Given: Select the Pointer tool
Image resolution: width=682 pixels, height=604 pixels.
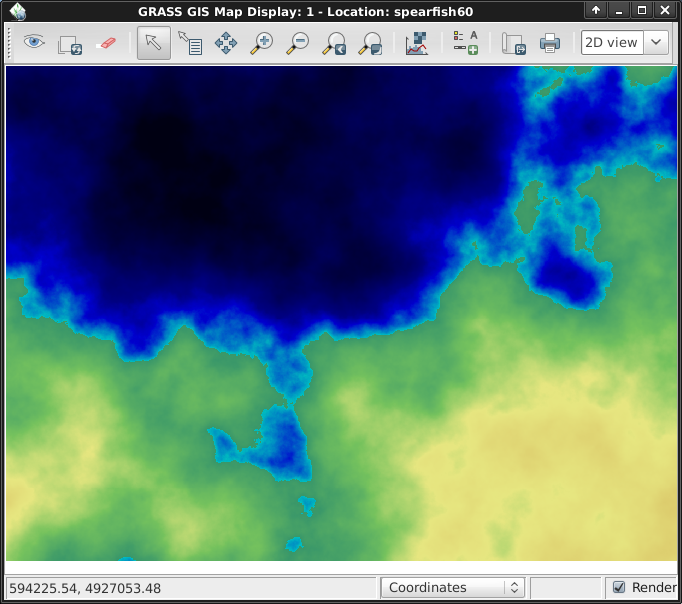Looking at the screenshot, I should [153, 43].
